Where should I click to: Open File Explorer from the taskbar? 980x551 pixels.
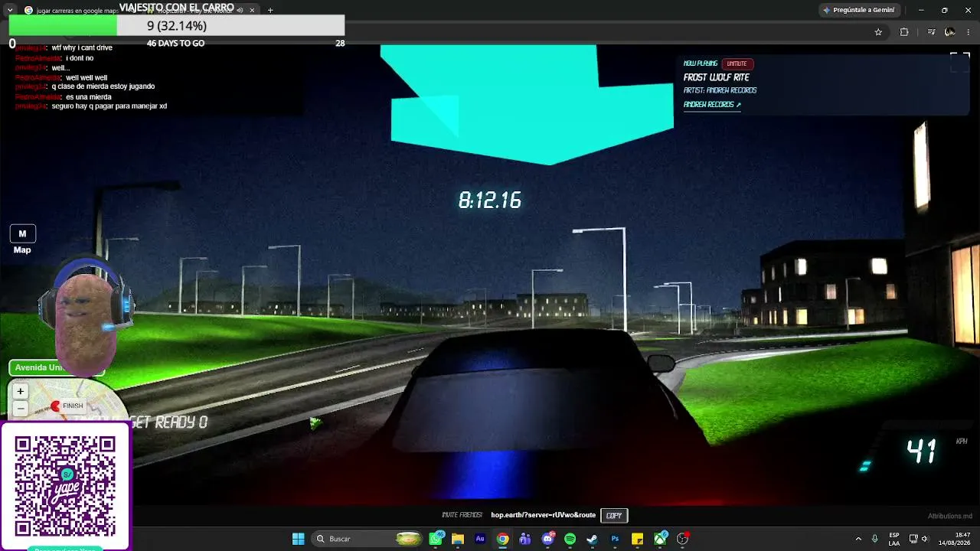(458, 539)
